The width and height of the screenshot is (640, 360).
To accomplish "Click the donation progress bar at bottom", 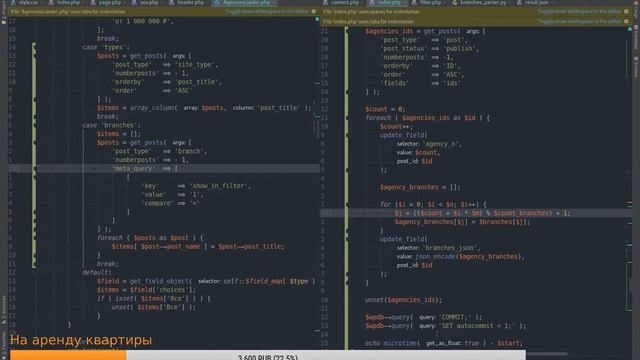I will click(268, 355).
